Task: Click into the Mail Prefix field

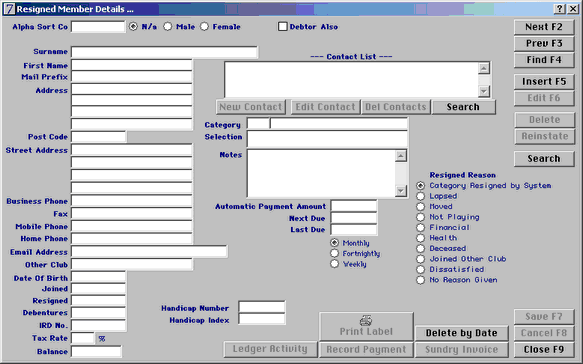Action: point(132,77)
